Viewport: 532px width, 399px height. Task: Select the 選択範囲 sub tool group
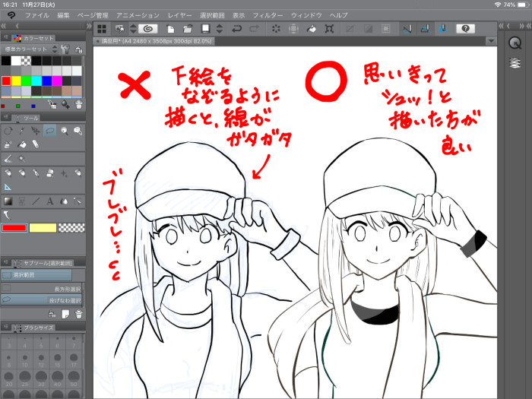pos(36,275)
